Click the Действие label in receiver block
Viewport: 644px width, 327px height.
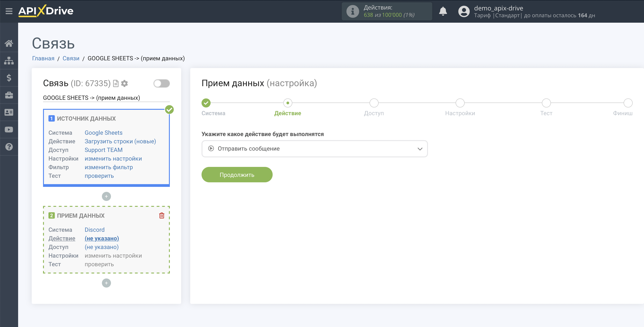[62, 239]
